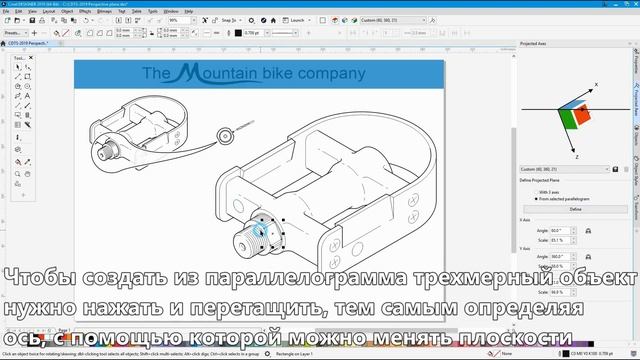Viewport: 640px width, 360px height.
Task: Select the Pick tool in the toolbox
Action: 18,67
